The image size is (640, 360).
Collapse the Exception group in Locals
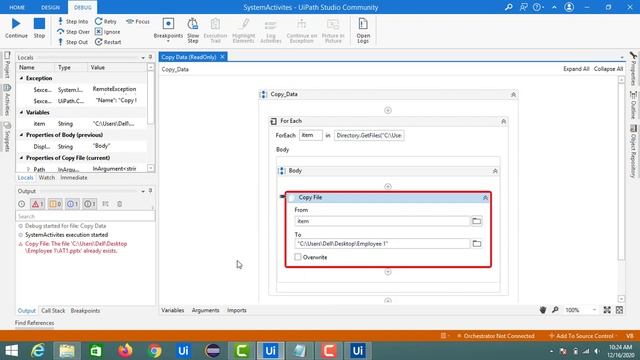pyautogui.click(x=21, y=78)
